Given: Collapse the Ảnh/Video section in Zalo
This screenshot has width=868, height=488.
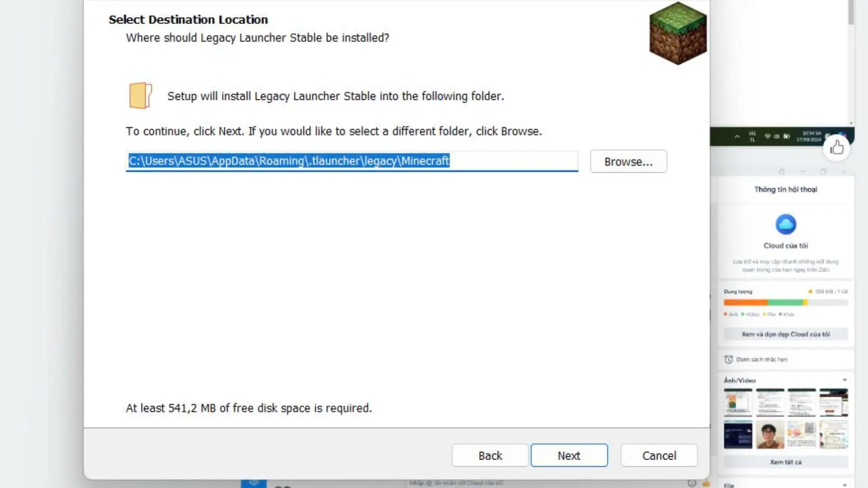Looking at the screenshot, I should pos(844,380).
